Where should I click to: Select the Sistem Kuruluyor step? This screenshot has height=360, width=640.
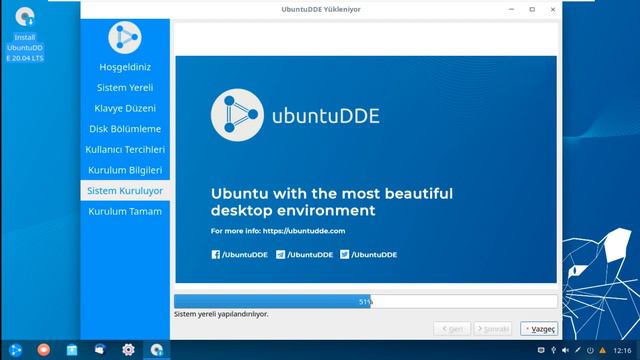coord(125,191)
